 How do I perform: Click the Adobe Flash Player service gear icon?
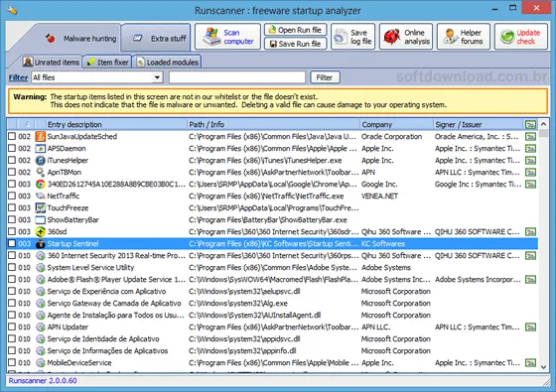41,280
